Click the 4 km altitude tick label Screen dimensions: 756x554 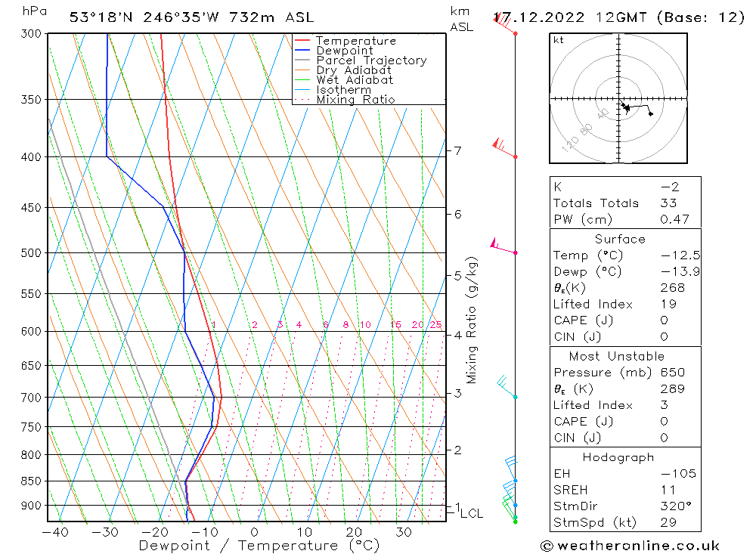[x=457, y=335]
